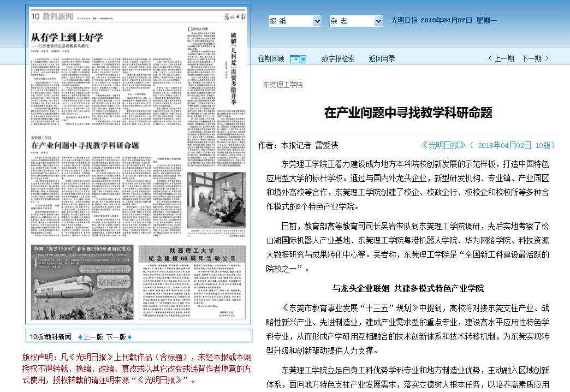Click 《光明日报》 source link under the title
Viewport: 570px width, 392px height.
click(x=444, y=145)
